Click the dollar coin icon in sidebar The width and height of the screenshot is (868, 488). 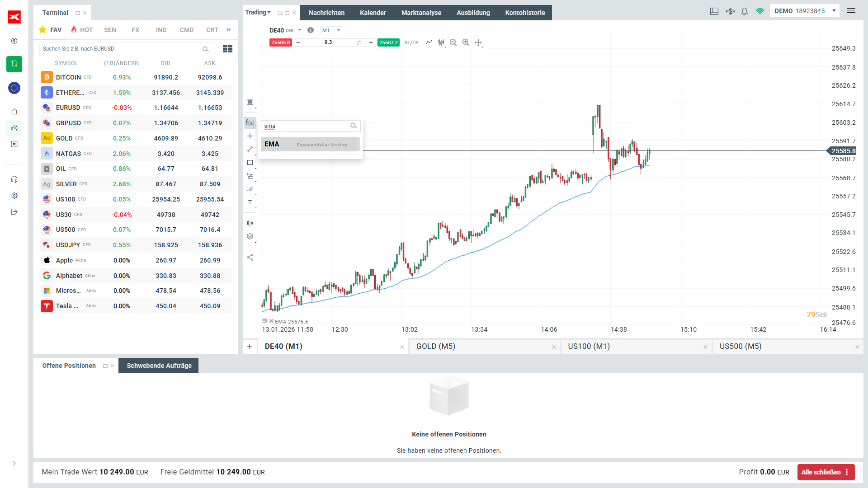(14, 41)
